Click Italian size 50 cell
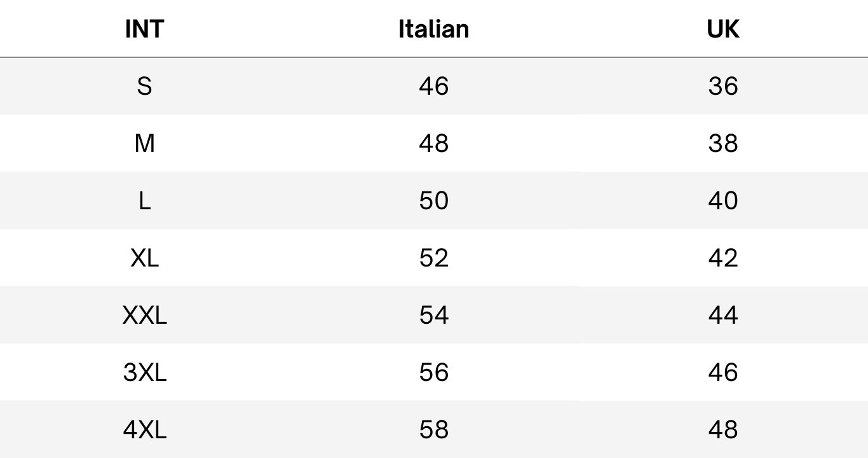 coord(434,201)
